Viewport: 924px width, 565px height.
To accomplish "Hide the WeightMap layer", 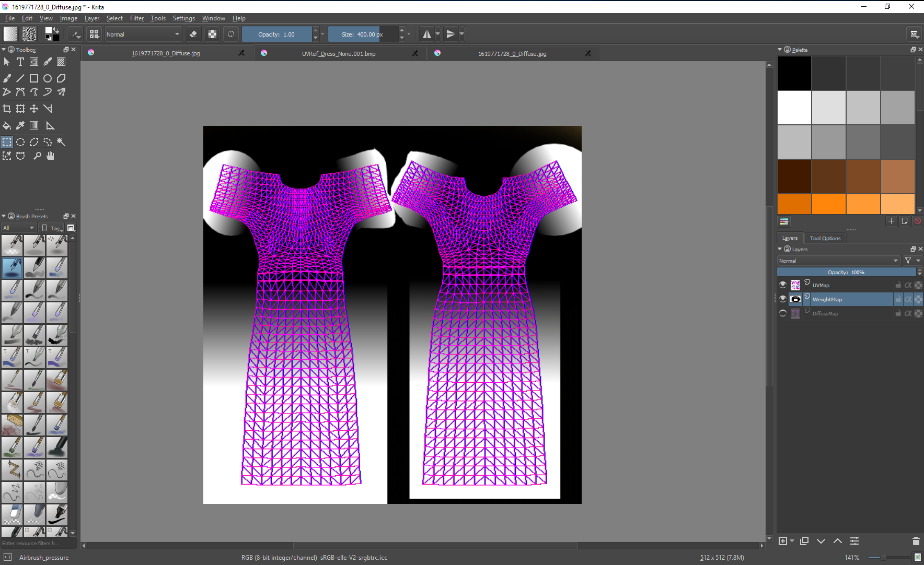I will pos(782,299).
